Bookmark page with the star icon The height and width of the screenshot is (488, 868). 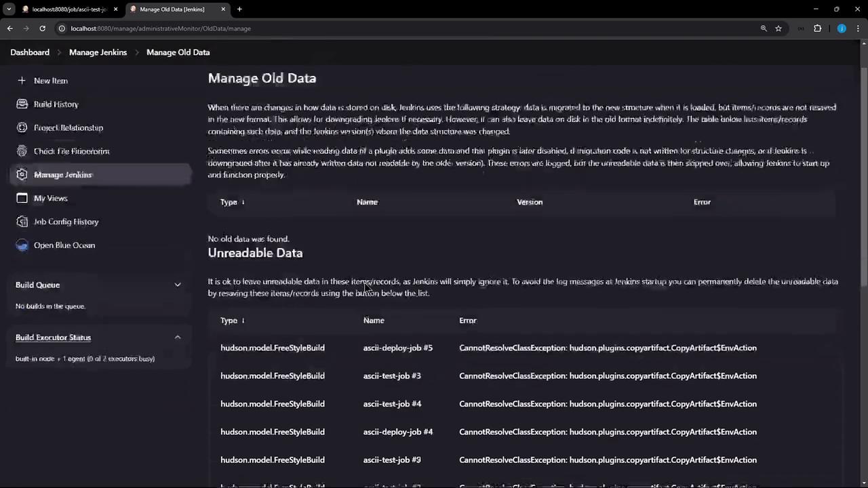coord(778,28)
